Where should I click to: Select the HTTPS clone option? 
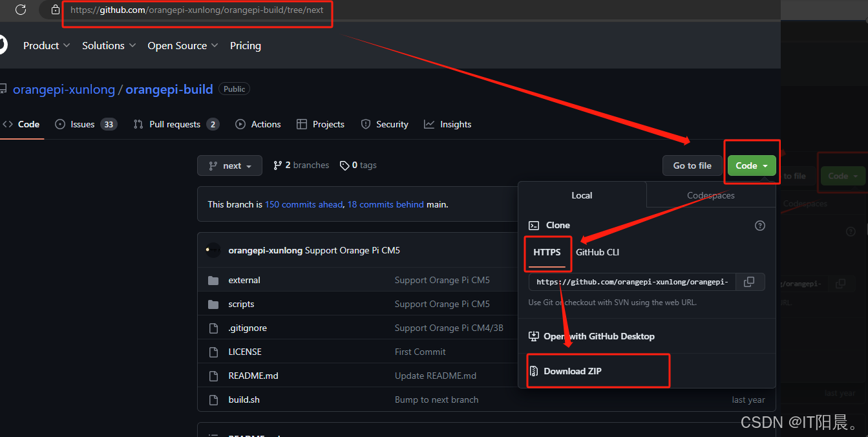pos(547,252)
